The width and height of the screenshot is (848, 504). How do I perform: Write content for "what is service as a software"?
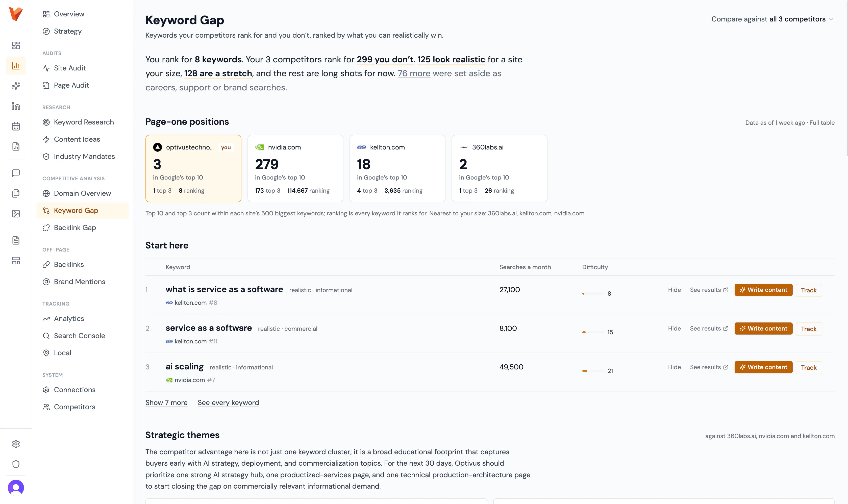tap(763, 290)
